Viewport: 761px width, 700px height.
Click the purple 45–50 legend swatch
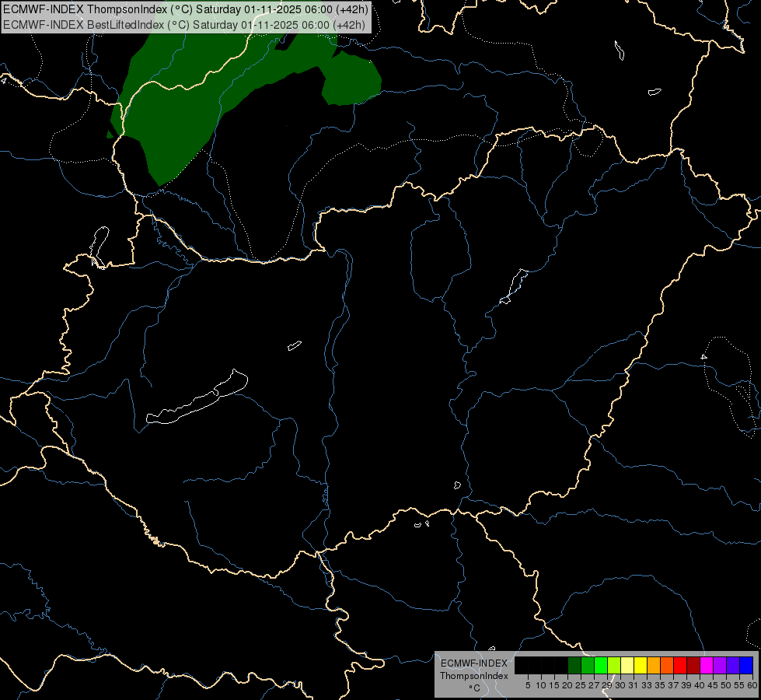click(x=720, y=666)
